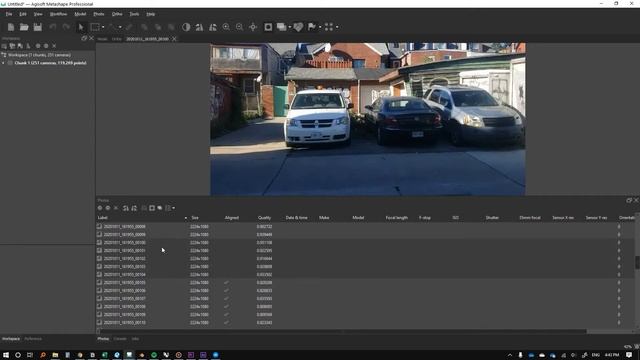Image resolution: width=640 pixels, height=360 pixels.
Task: Select the Rectangle selection tool
Action: coord(95,27)
